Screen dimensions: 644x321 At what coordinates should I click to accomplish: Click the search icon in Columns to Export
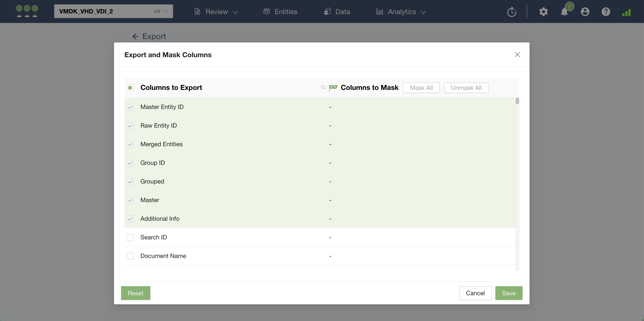pos(323,88)
